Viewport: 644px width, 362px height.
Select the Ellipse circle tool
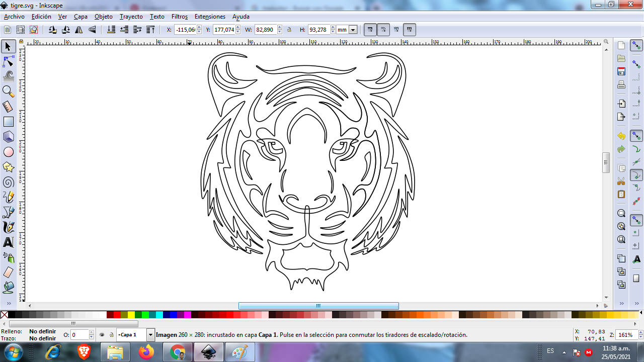(8, 152)
